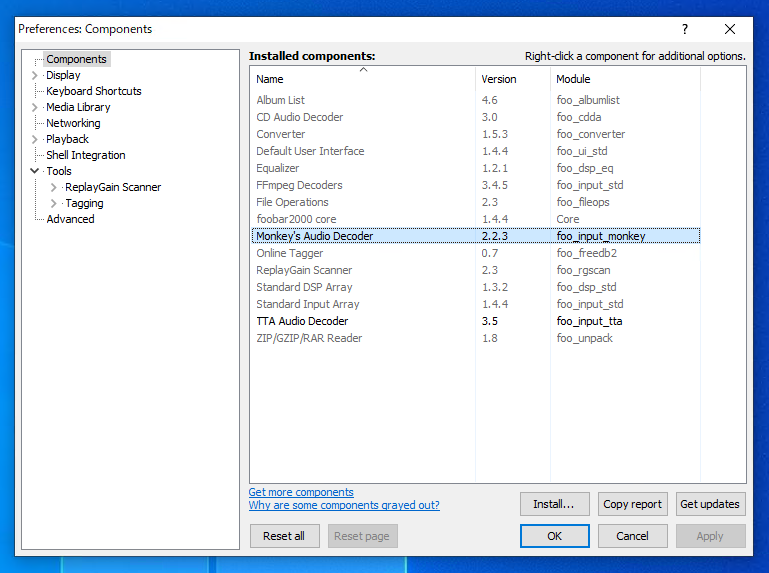Click the Get updates button
Screen dimensions: 769x573
click(710, 504)
